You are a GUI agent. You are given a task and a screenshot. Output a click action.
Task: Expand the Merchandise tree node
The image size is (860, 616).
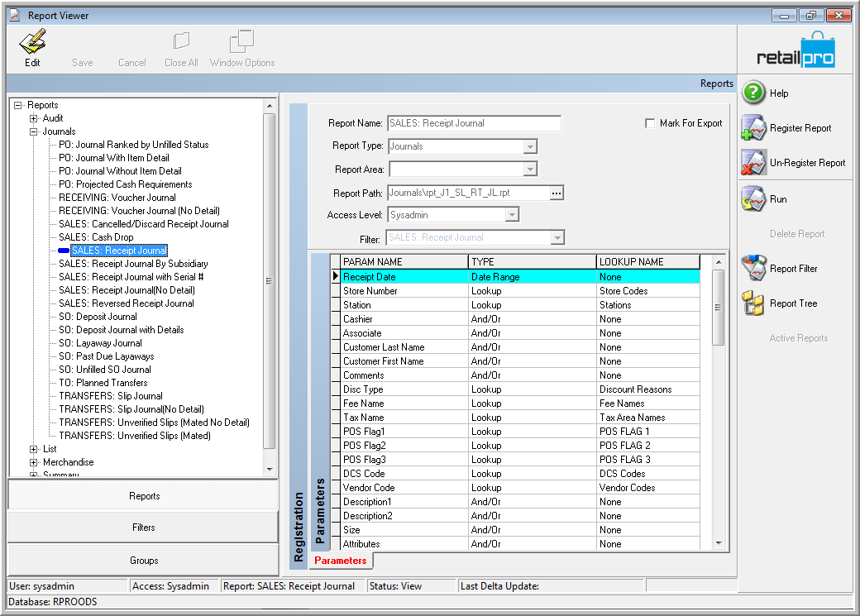click(33, 462)
